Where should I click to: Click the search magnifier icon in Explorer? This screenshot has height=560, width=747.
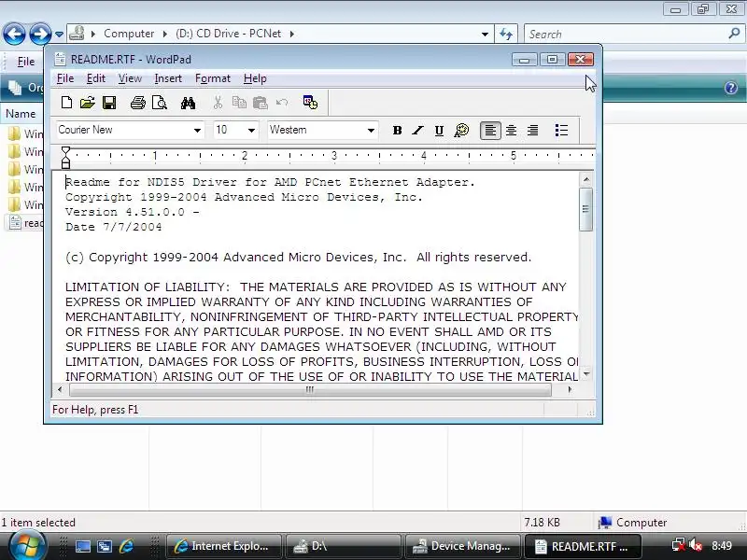tap(734, 34)
